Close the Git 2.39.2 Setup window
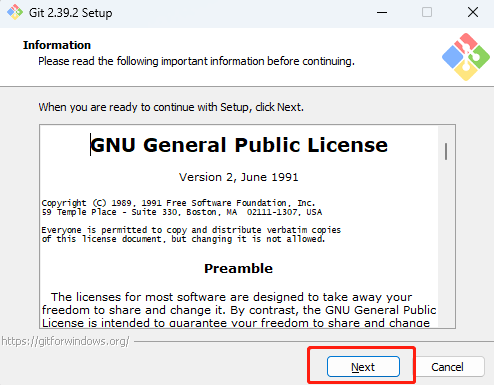This screenshot has width=494, height=385. (x=473, y=13)
